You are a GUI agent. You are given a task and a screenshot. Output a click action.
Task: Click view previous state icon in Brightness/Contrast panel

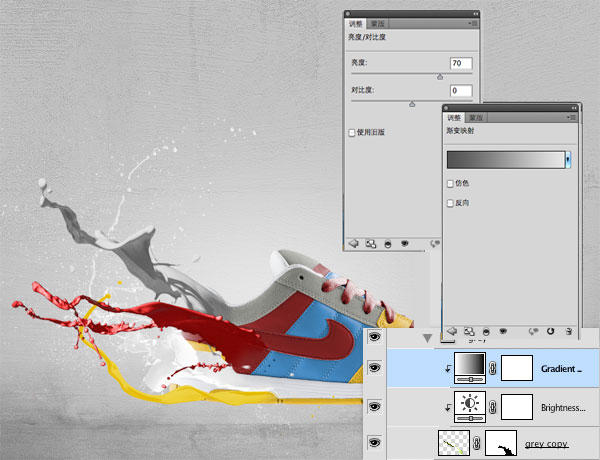[434, 244]
